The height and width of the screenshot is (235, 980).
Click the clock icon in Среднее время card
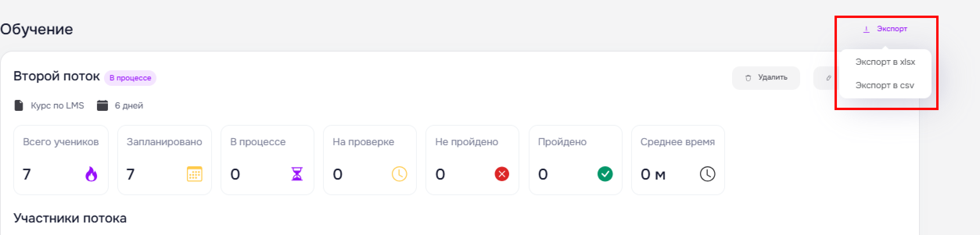pyautogui.click(x=707, y=174)
